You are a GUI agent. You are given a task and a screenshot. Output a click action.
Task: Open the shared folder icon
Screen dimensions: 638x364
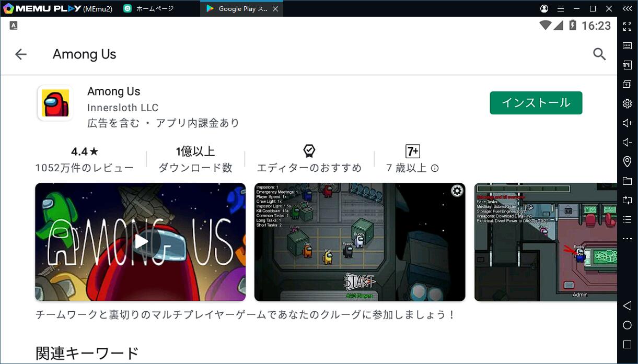628,181
